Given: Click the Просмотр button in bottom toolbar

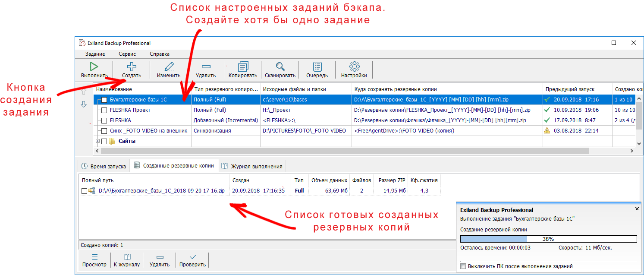Looking at the screenshot, I should click(94, 260).
